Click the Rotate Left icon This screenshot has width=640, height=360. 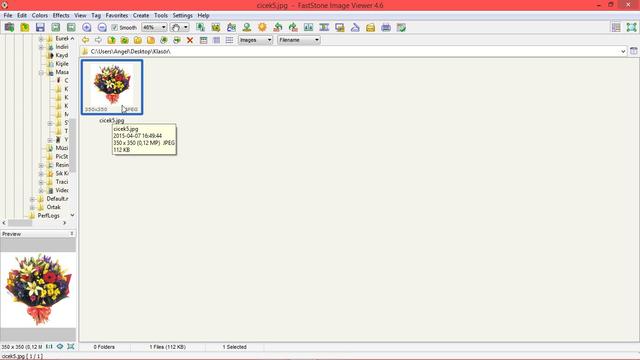coord(278,27)
